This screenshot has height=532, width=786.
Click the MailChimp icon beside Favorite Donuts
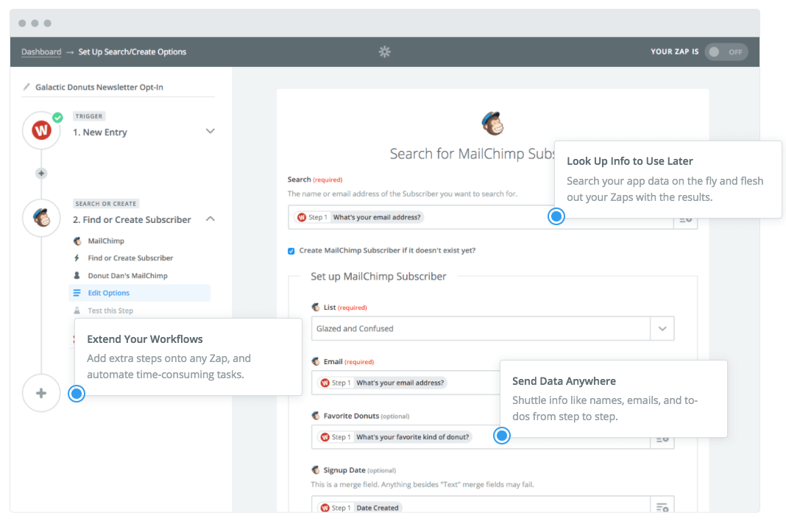pyautogui.click(x=315, y=415)
